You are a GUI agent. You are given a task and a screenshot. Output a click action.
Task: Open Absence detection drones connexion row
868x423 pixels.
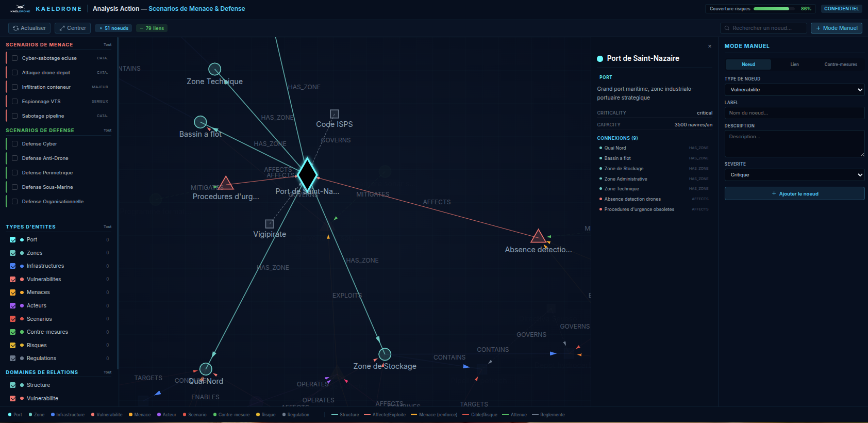click(654, 199)
